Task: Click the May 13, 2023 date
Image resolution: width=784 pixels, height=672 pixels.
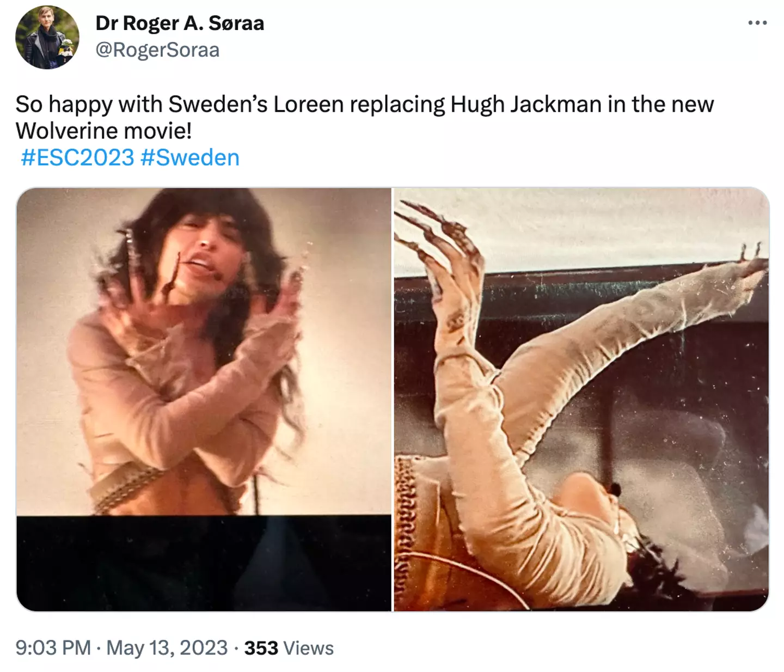Action: [167, 647]
